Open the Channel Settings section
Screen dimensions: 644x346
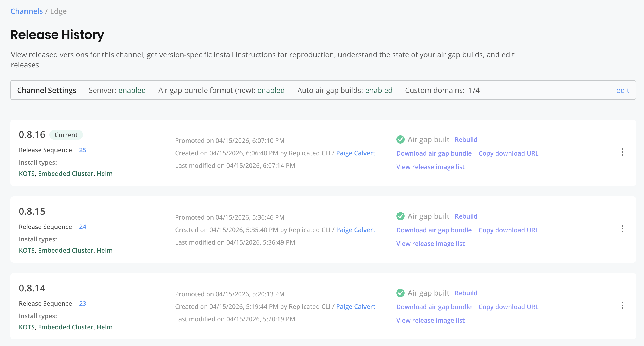47,90
